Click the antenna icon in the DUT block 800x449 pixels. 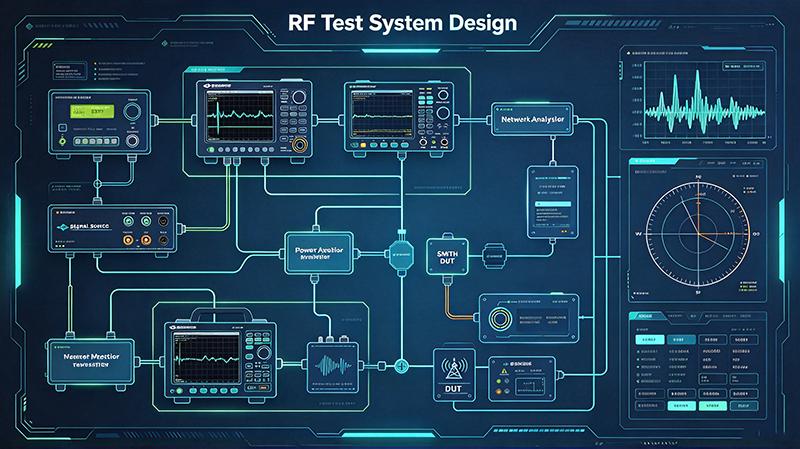454,368
